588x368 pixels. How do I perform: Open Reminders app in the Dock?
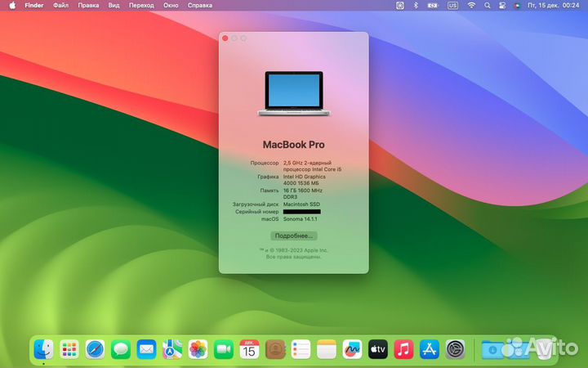301,350
